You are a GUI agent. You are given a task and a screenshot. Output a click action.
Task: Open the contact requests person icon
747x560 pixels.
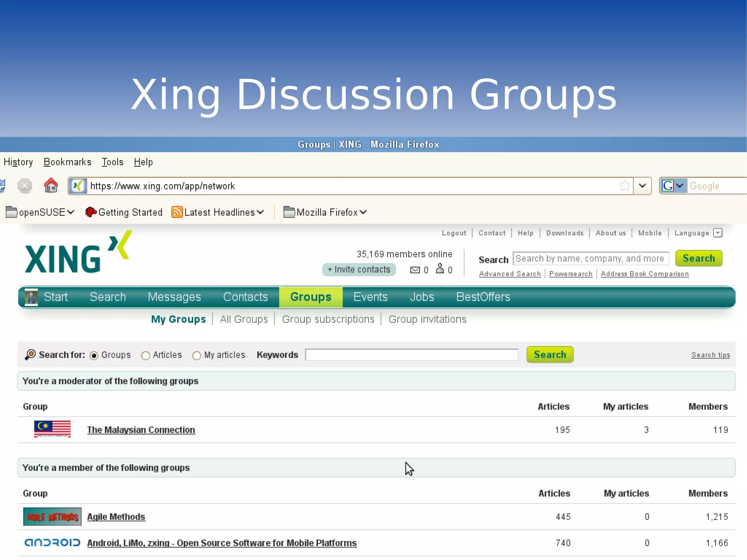(x=440, y=269)
